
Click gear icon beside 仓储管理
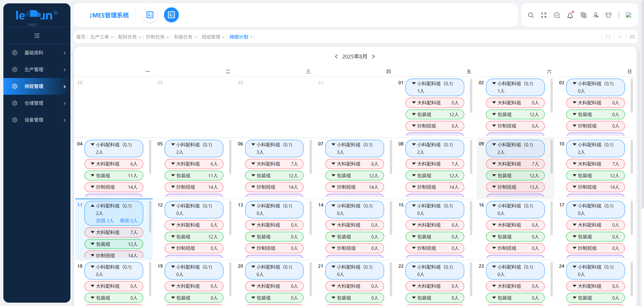click(15, 103)
